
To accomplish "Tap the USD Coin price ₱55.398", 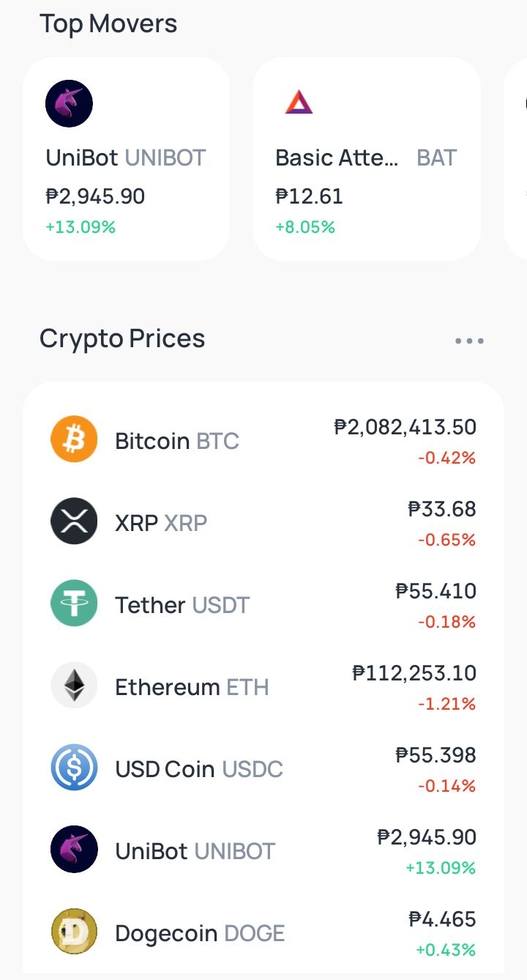I will [436, 755].
